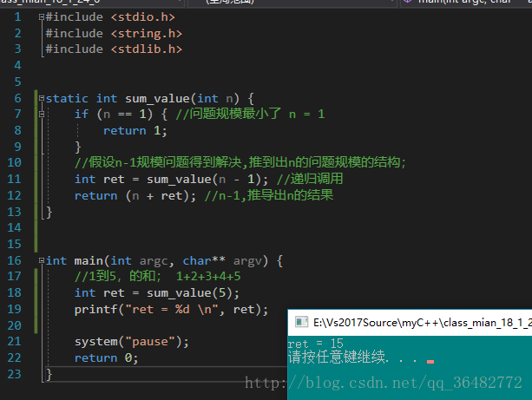Collapse the if block on line 7
The width and height of the screenshot is (532, 400).
42,114
